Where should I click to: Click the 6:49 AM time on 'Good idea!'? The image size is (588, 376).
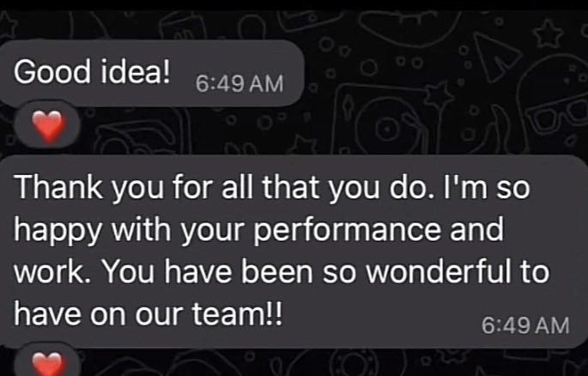coord(239,84)
